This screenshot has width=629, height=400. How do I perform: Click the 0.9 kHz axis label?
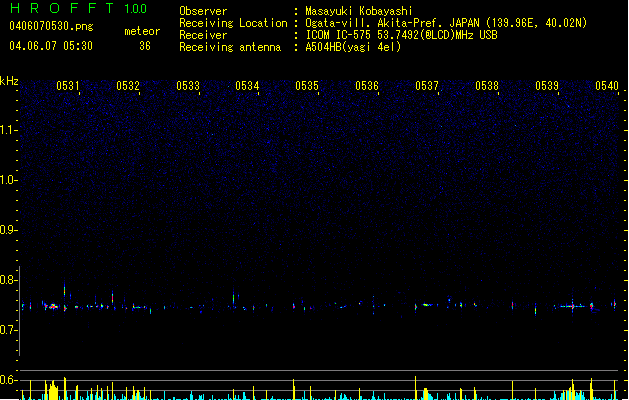click(8, 230)
